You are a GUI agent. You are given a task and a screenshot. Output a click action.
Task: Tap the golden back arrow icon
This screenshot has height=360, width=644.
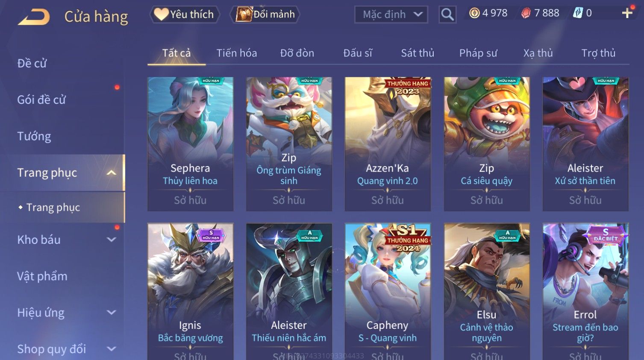point(34,17)
